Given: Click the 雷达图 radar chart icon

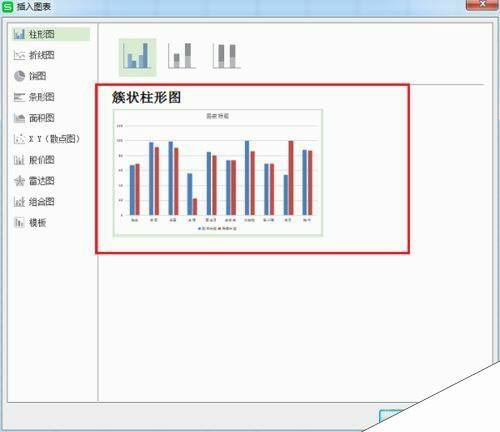Looking at the screenshot, I should 19,181.
